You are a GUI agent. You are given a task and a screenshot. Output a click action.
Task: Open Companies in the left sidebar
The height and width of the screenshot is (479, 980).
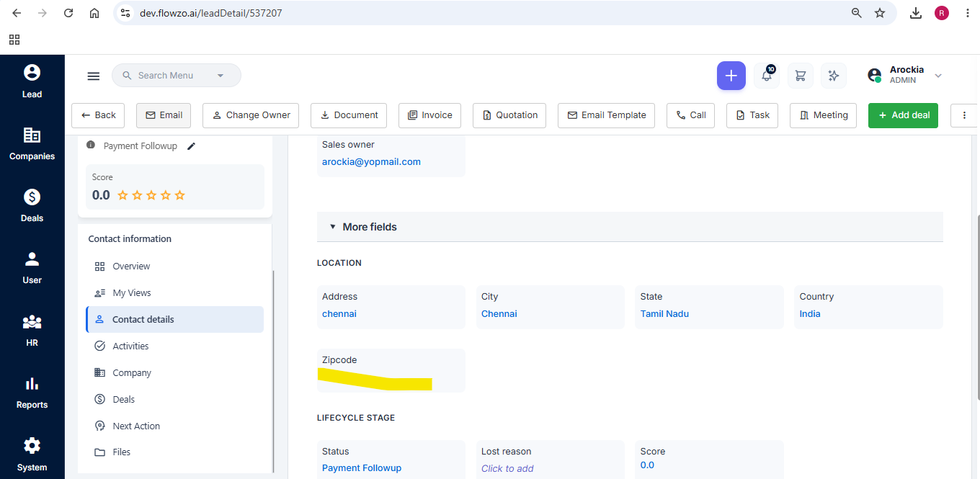(32, 144)
